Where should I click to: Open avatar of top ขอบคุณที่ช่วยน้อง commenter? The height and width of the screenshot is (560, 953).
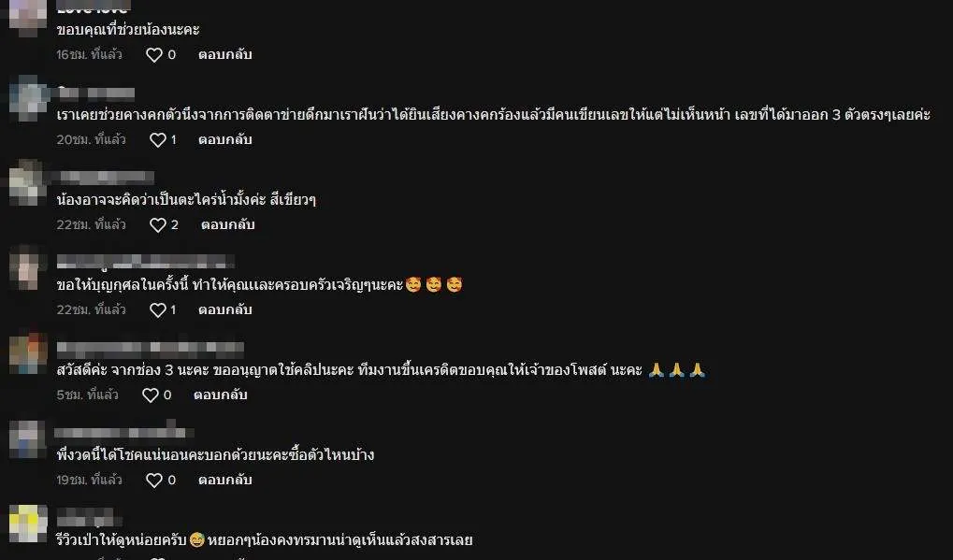(29, 15)
